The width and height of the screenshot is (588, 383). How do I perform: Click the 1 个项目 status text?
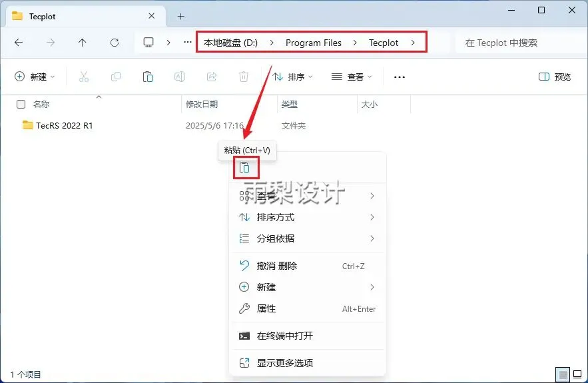click(x=25, y=374)
